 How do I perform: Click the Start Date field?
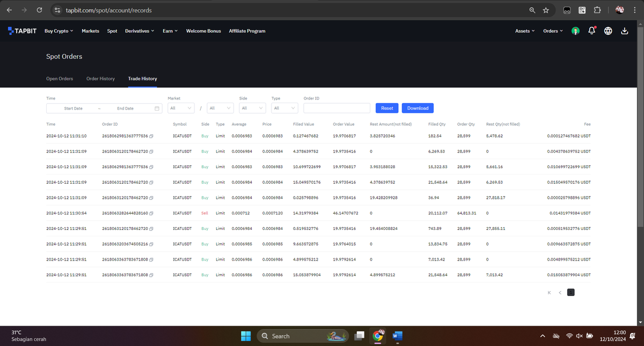[73, 109]
